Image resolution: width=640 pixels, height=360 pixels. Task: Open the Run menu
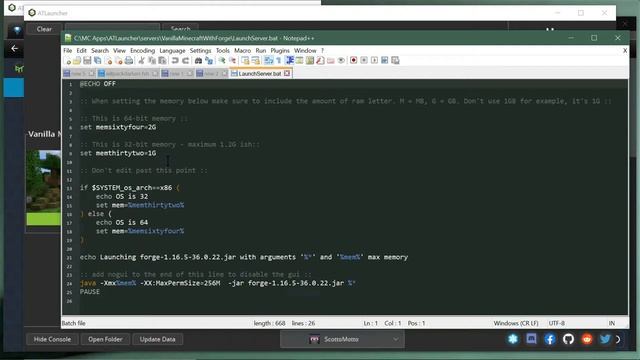pos(261,50)
